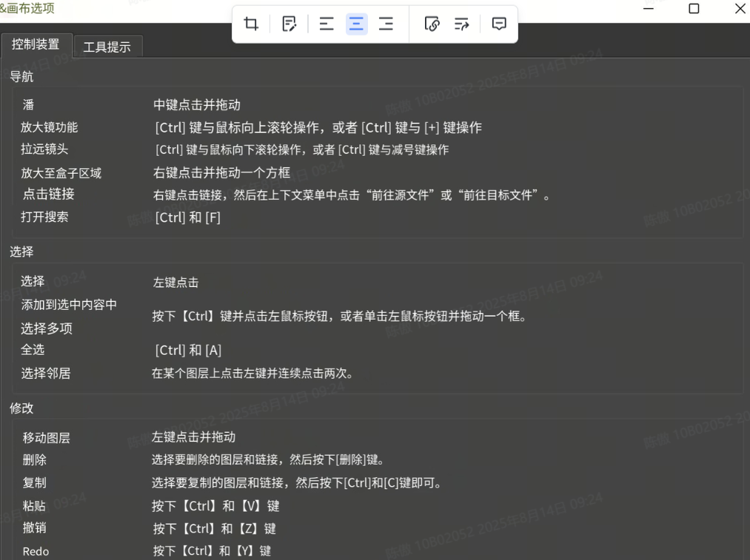Click the 键与鼠标向上滚轮操作 description

point(318,127)
